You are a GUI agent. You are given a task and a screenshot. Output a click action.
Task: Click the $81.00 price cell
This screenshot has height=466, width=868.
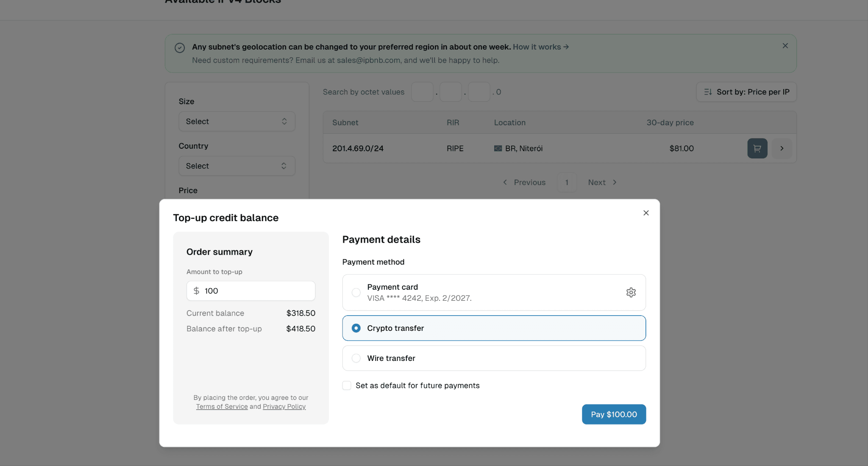(x=682, y=148)
